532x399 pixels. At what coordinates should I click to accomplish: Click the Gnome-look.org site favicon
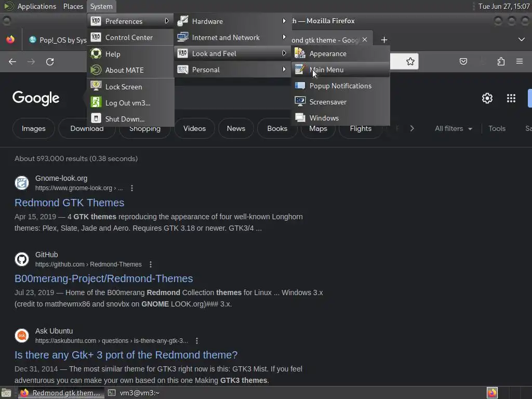pos(22,183)
